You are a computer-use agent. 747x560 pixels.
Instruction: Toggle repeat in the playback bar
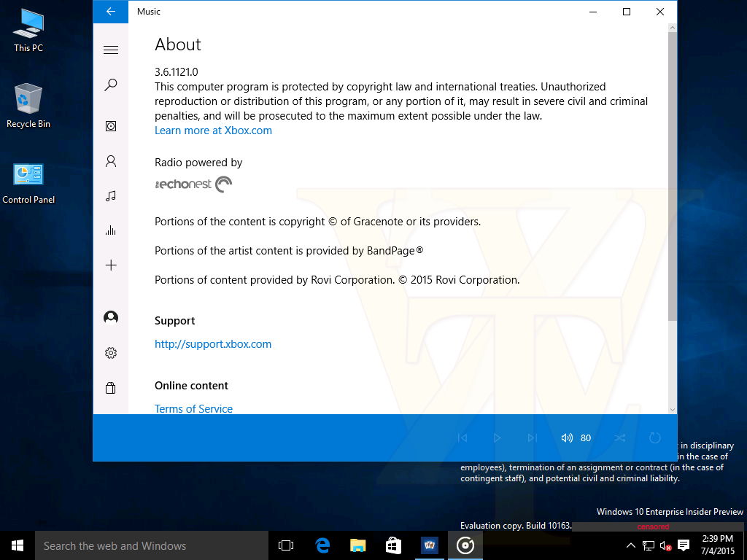tap(655, 437)
